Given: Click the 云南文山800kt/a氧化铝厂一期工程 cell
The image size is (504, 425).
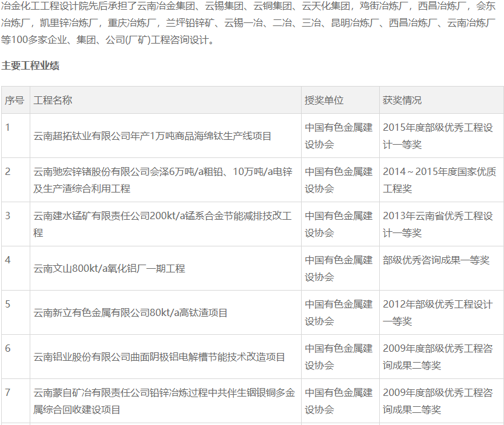Looking at the screenshot, I should pos(109,268).
